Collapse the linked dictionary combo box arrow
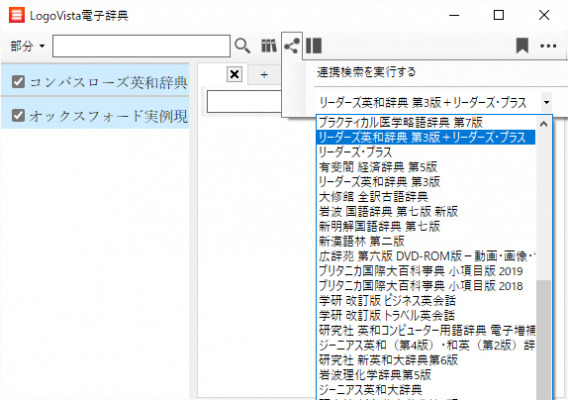This screenshot has width=568, height=400. [x=546, y=103]
